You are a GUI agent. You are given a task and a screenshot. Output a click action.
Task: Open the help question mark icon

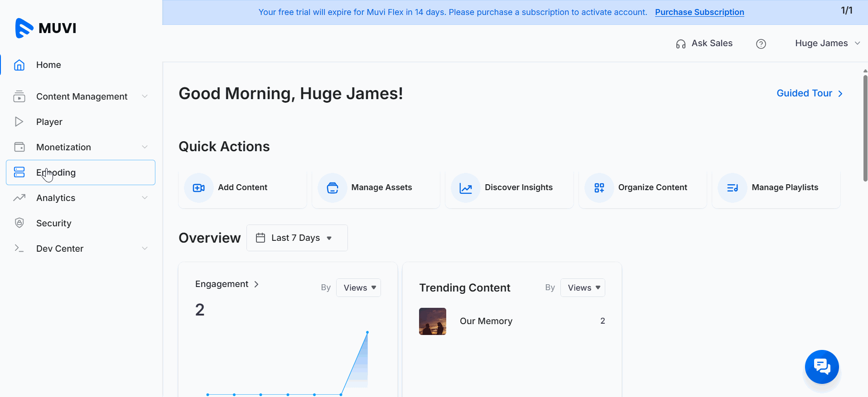tap(761, 44)
